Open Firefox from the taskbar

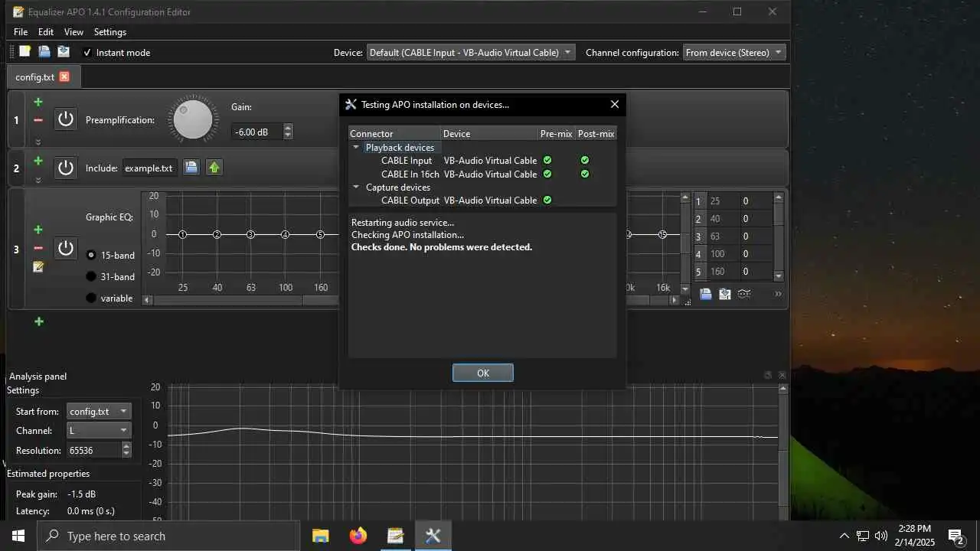358,536
